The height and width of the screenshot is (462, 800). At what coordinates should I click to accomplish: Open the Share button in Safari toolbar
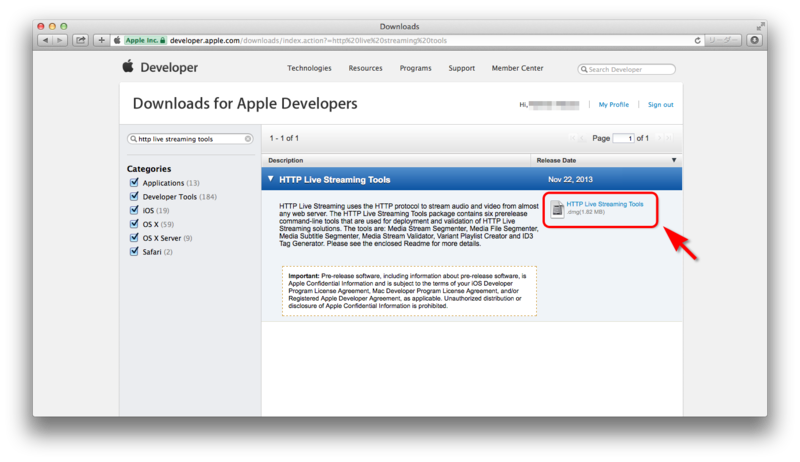(x=81, y=40)
